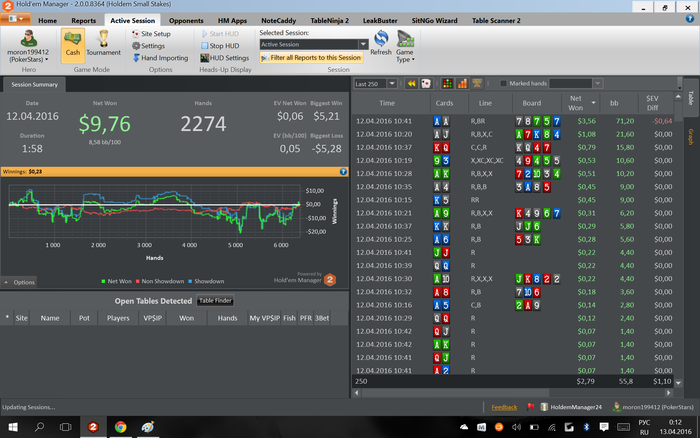700x438 pixels.
Task: Click the volume icon in system tray
Action: coord(517,427)
